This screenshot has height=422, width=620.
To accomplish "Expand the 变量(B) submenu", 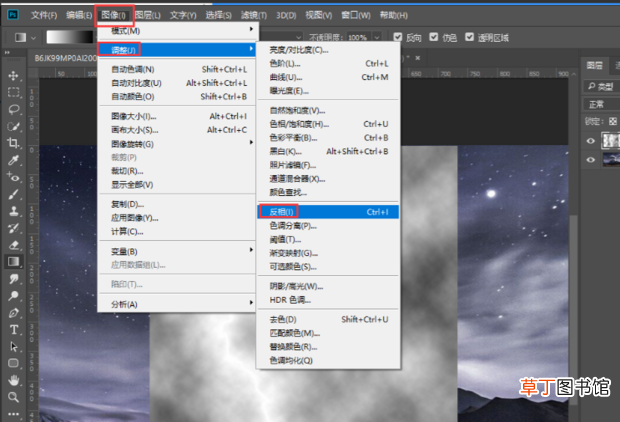I will pyautogui.click(x=177, y=251).
